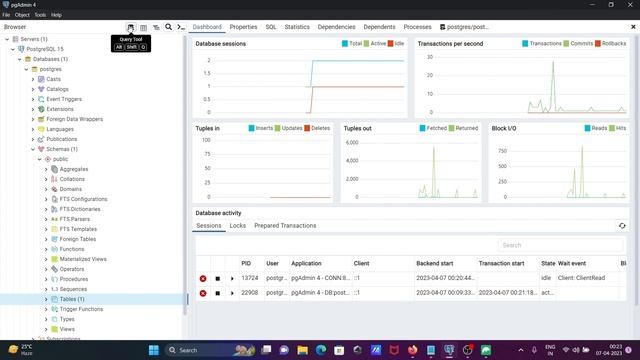The width and height of the screenshot is (640, 360).
Task: Switch to the Processes tab
Action: coord(417,27)
